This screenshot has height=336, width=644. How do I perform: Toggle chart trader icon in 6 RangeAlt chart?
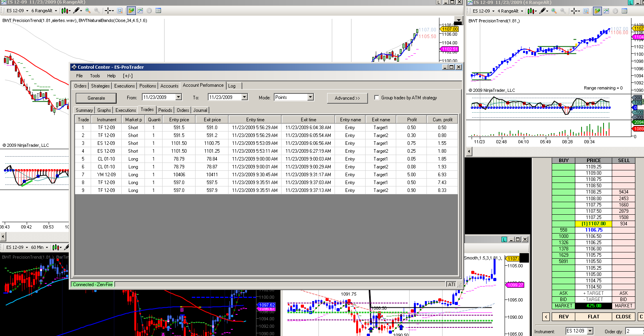(x=131, y=11)
